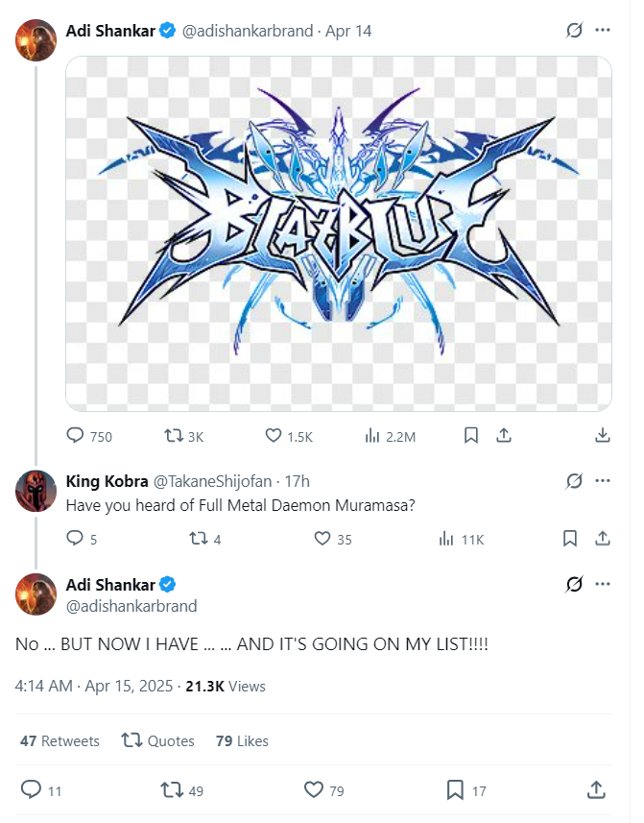Click the Grok icon on the BlazBlue post
This screenshot has height=823, width=644.
(574, 31)
